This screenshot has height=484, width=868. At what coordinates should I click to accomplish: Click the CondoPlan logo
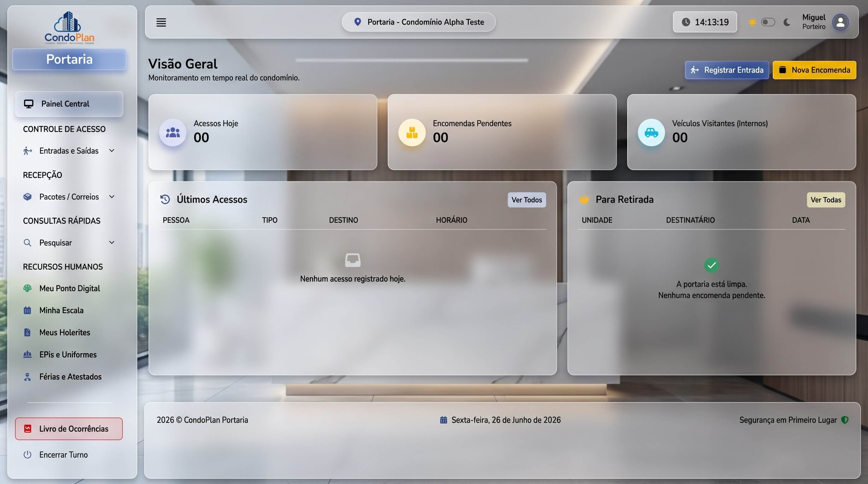[x=69, y=28]
